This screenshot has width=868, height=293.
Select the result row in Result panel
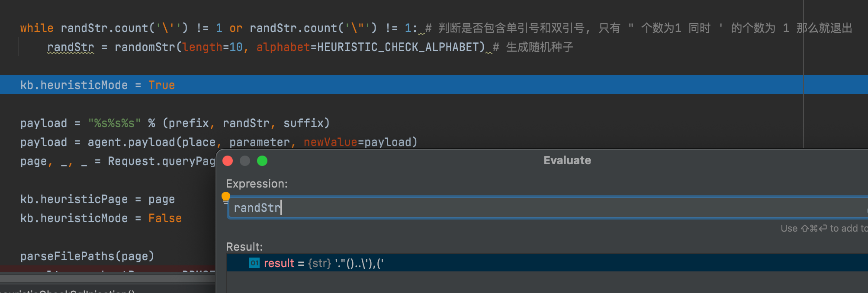519,263
